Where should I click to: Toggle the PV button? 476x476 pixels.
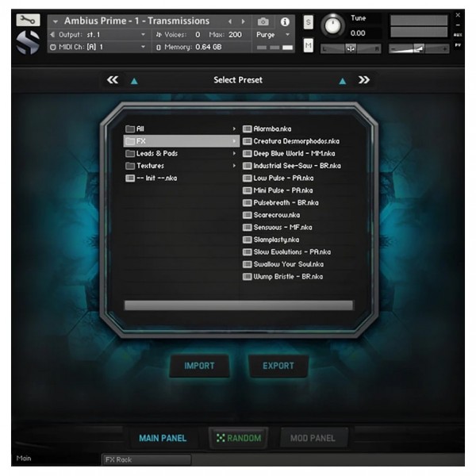pos(458,45)
